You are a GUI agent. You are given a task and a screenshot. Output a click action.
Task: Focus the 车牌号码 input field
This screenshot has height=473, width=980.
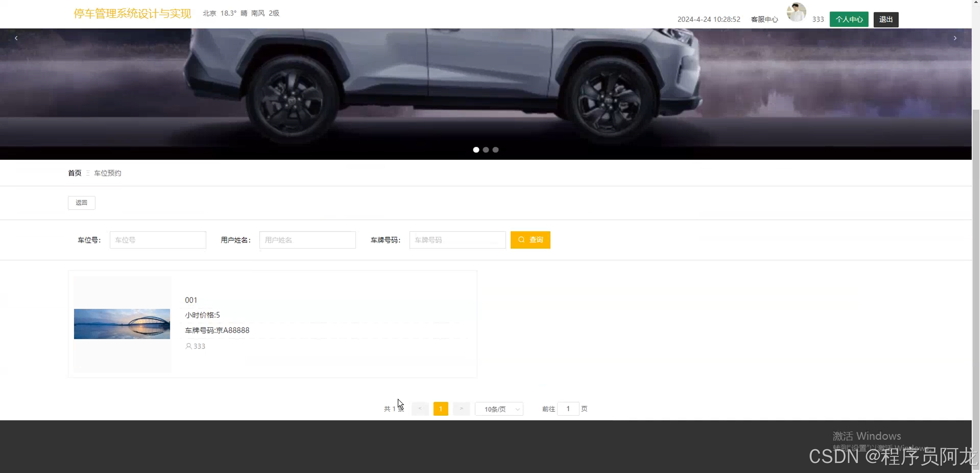(x=457, y=240)
